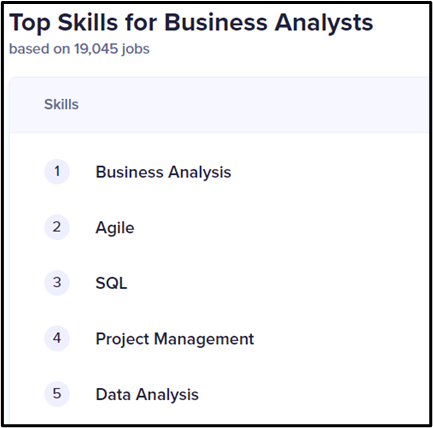Click the word 'Analysts' in the title
This screenshot has height=428, width=433.
click(324, 23)
